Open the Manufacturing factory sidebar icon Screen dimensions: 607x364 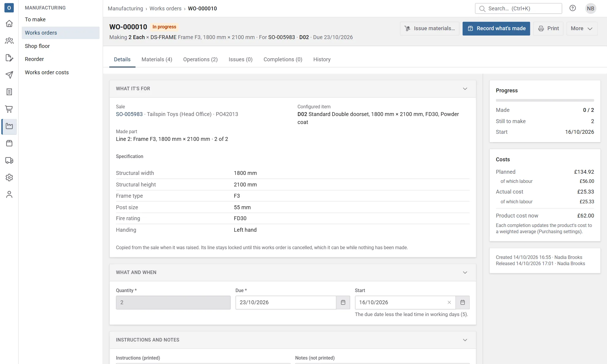(9, 126)
